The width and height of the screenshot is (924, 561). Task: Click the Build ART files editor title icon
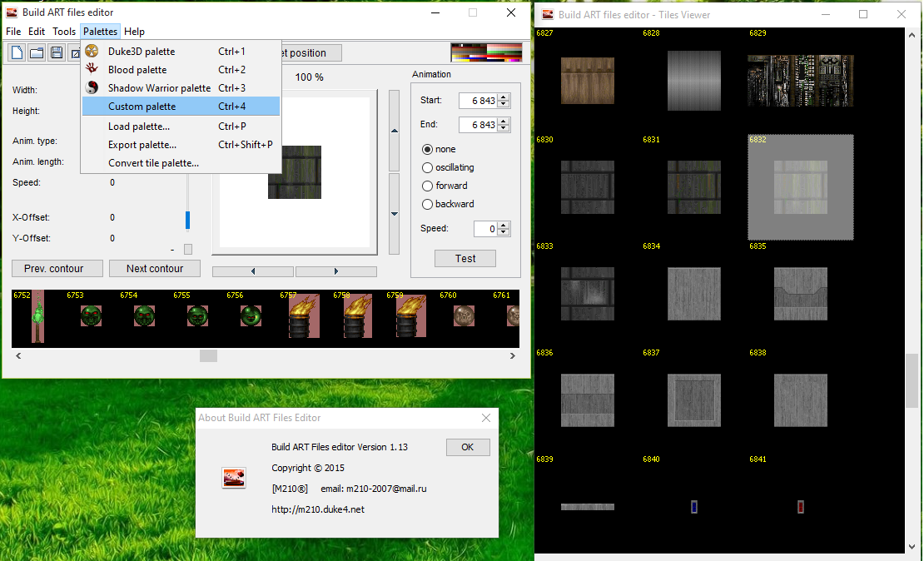point(12,12)
